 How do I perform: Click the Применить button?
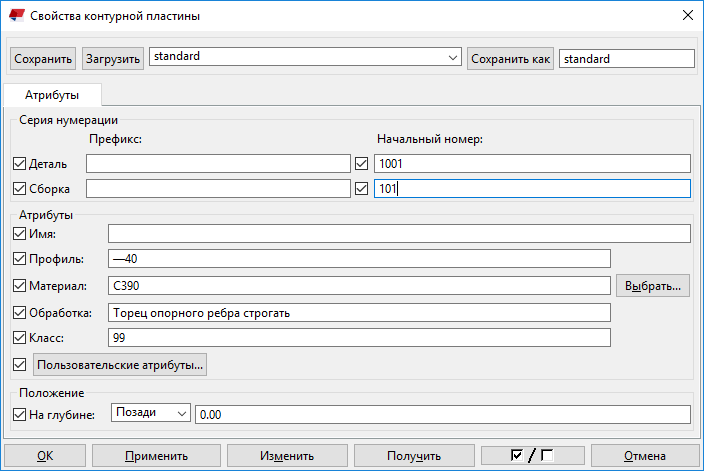tap(156, 456)
